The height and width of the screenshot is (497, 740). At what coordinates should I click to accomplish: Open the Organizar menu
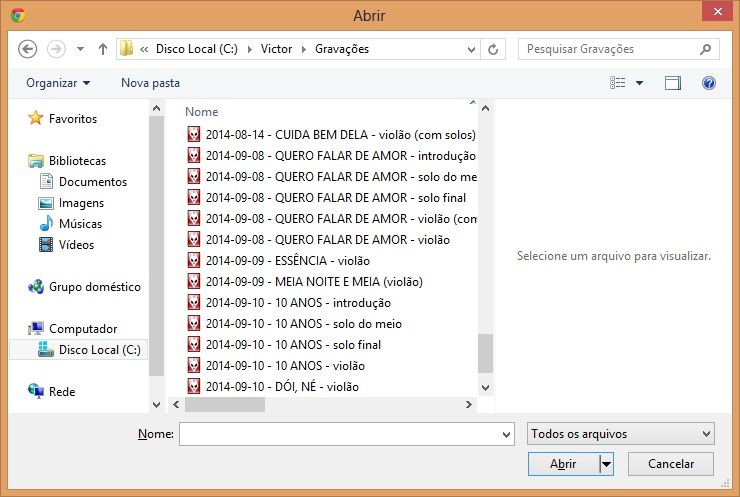click(58, 83)
